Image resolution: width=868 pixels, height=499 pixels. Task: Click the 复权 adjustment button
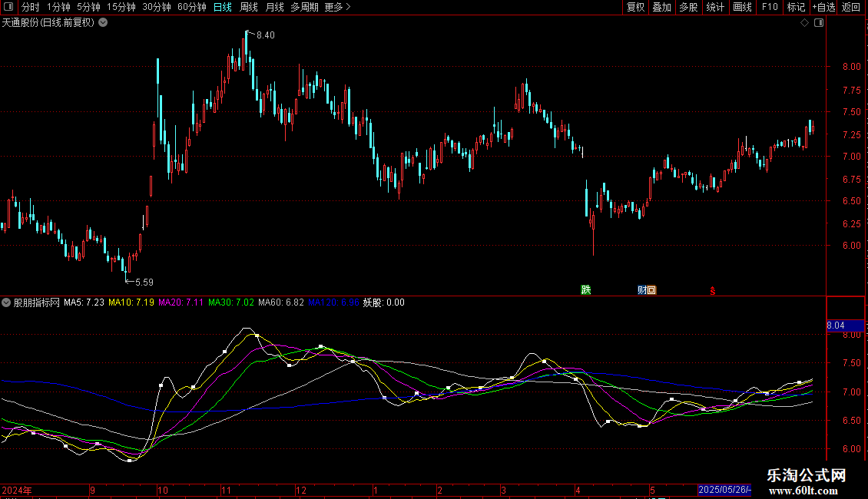(x=635, y=7)
